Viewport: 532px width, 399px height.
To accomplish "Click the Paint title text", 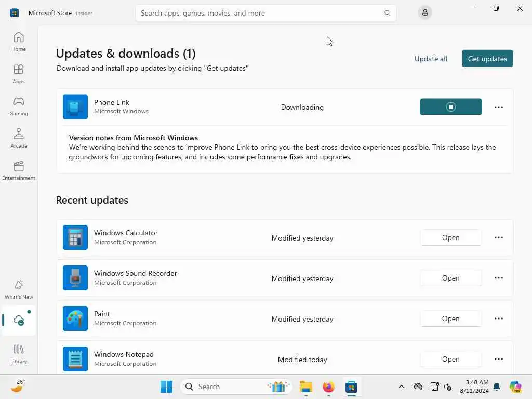I will pyautogui.click(x=102, y=314).
